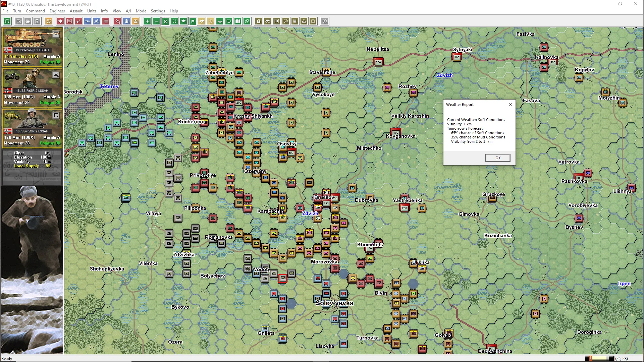Image resolution: width=644 pixels, height=362 pixels.
Task: Click the ammunition bullets toolbar icon
Action: (x=295, y=21)
